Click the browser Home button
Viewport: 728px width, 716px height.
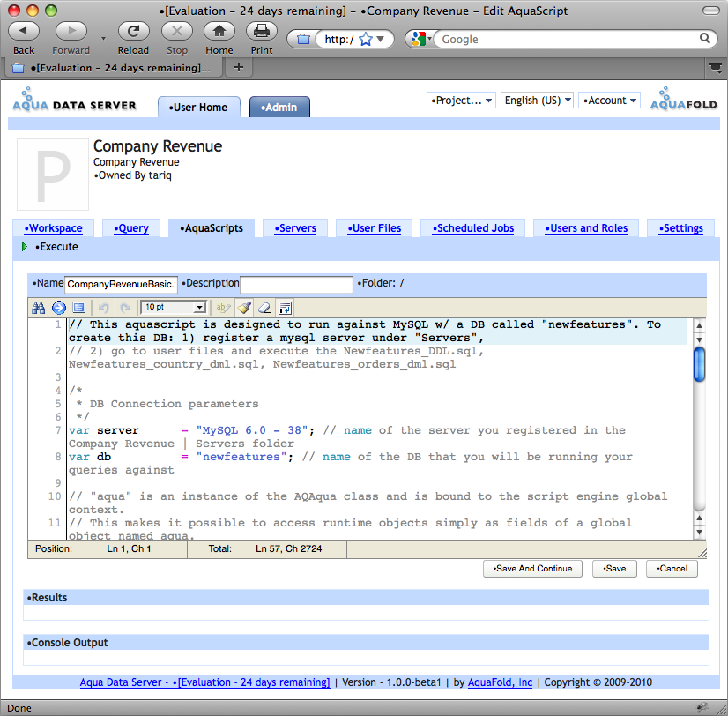coord(219,32)
